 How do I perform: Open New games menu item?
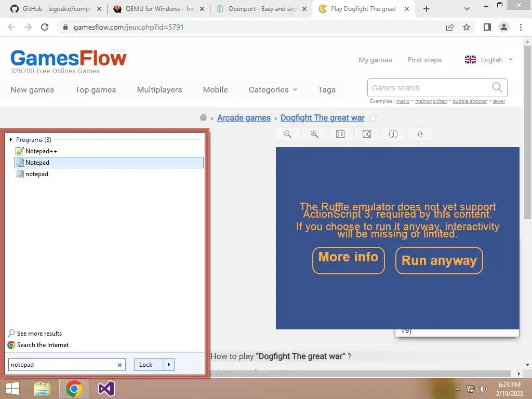pyautogui.click(x=32, y=89)
